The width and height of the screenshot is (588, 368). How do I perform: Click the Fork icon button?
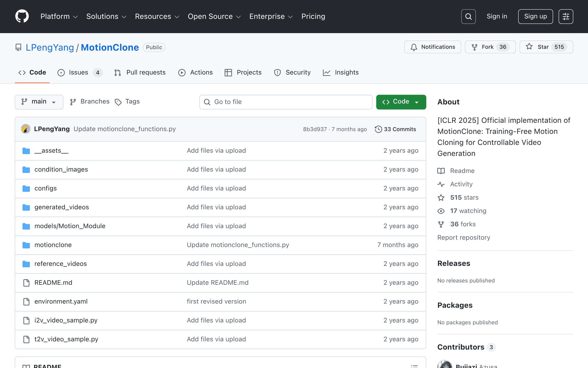tap(474, 47)
